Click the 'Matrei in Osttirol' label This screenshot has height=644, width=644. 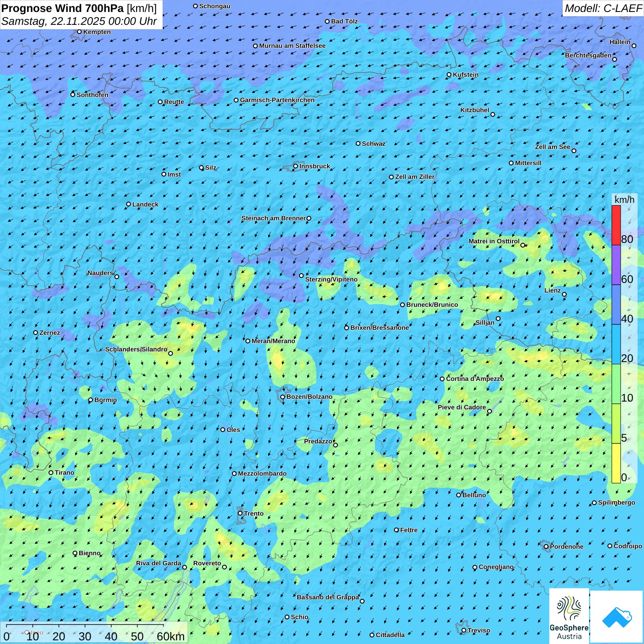coord(494,241)
